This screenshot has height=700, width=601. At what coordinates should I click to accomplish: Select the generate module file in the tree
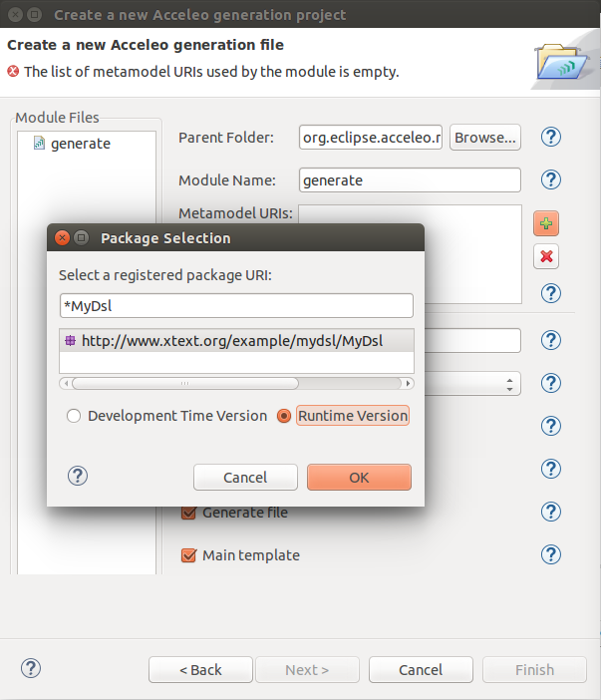80,144
